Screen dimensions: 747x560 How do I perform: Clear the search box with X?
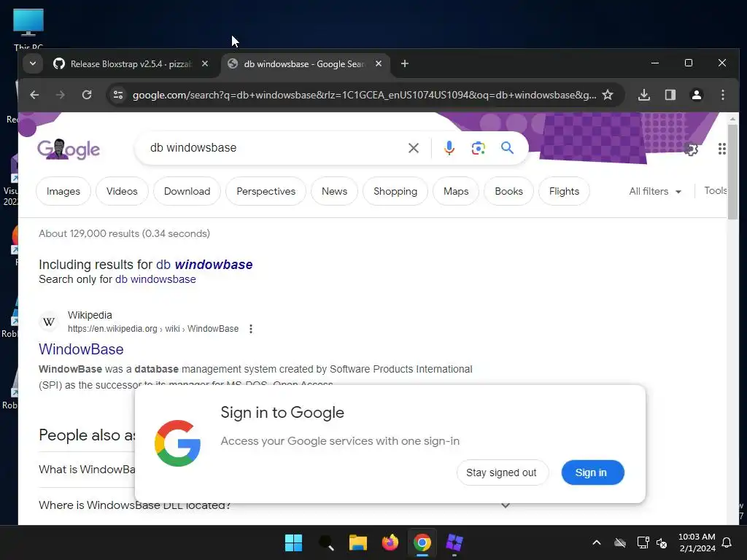pos(414,147)
